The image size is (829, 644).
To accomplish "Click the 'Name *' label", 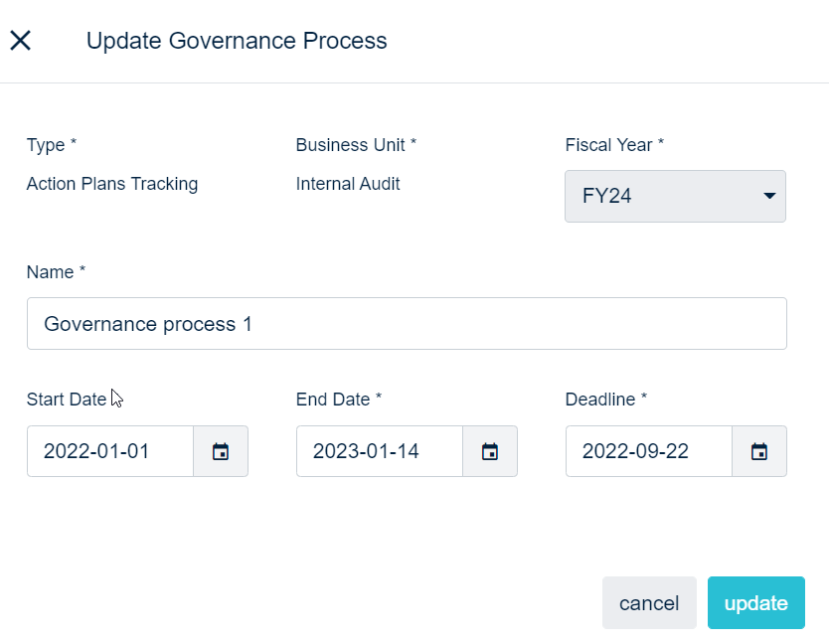I will pos(56,272).
